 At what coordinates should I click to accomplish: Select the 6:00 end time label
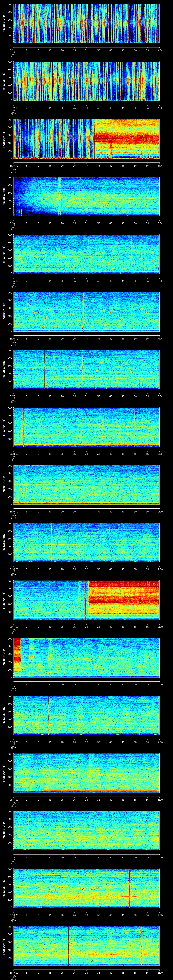click(x=160, y=281)
